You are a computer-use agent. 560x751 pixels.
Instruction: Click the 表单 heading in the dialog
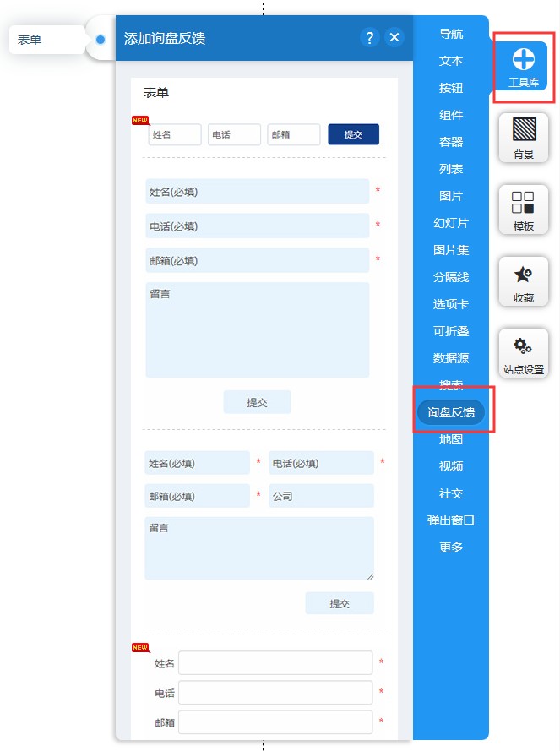156,92
